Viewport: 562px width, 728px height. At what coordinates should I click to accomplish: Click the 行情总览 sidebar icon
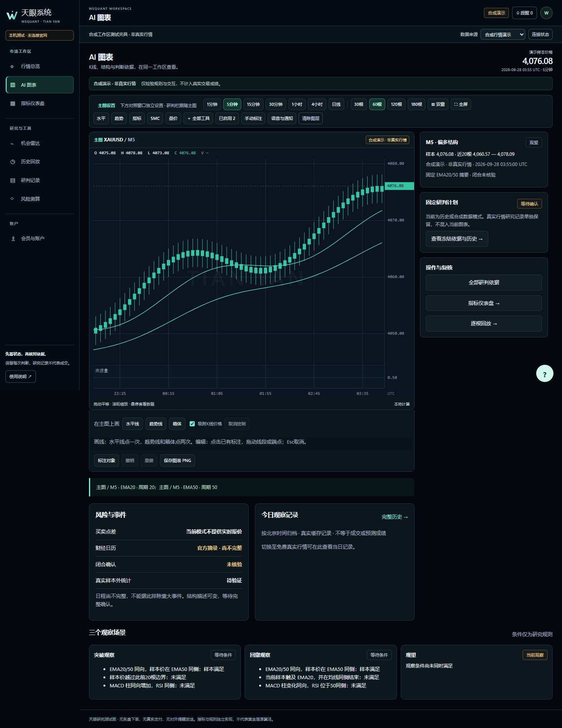(12, 66)
